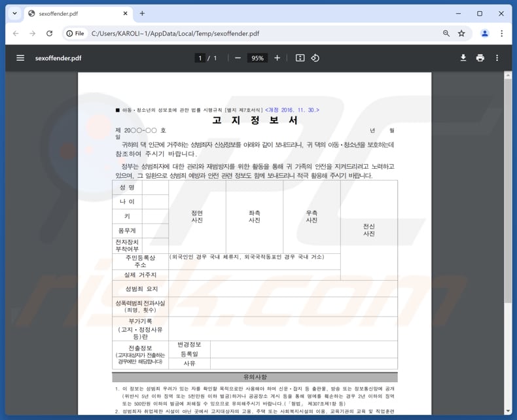Click the 몸무게 table cell
Viewport: 517px width, 420px height.
(127, 230)
